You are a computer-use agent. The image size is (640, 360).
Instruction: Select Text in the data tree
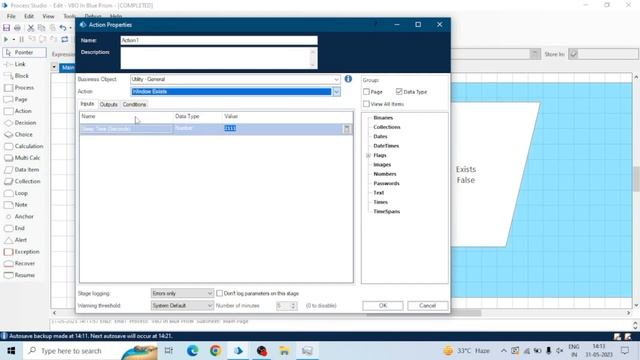(379, 193)
